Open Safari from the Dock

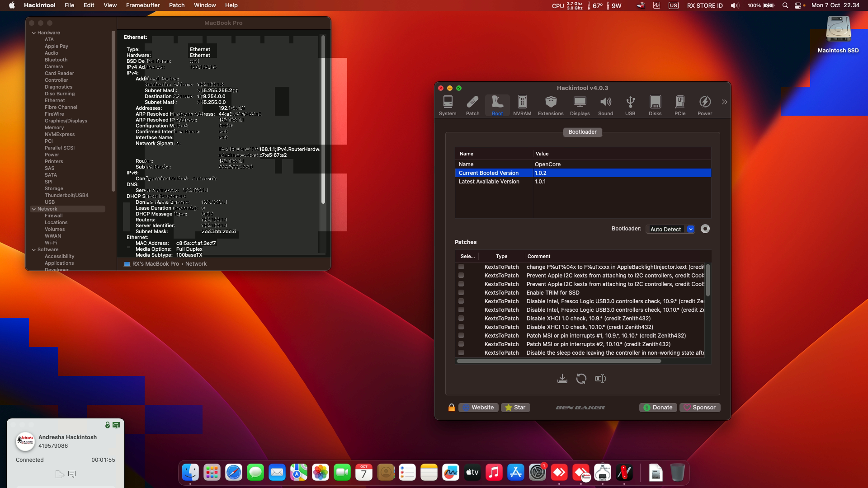234,473
